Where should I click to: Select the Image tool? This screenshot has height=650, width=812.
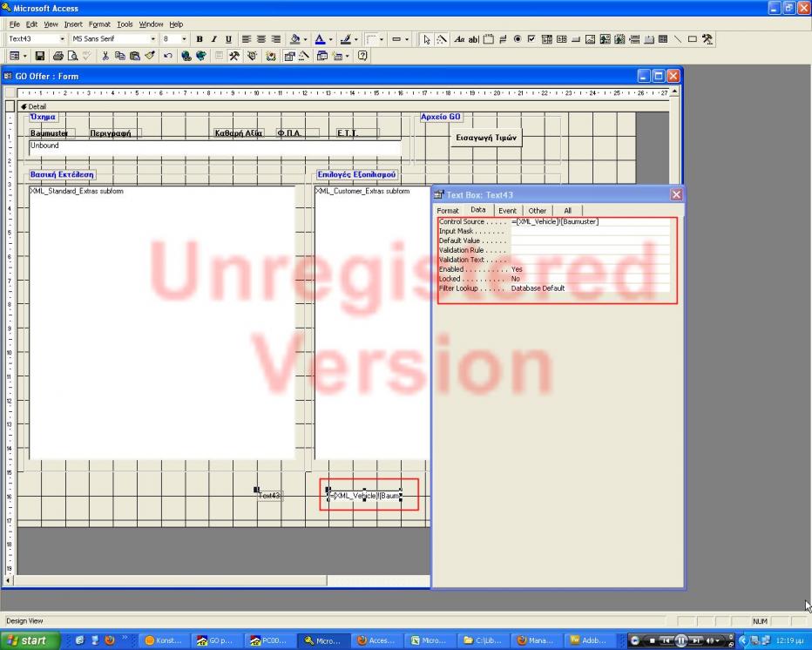pos(591,39)
